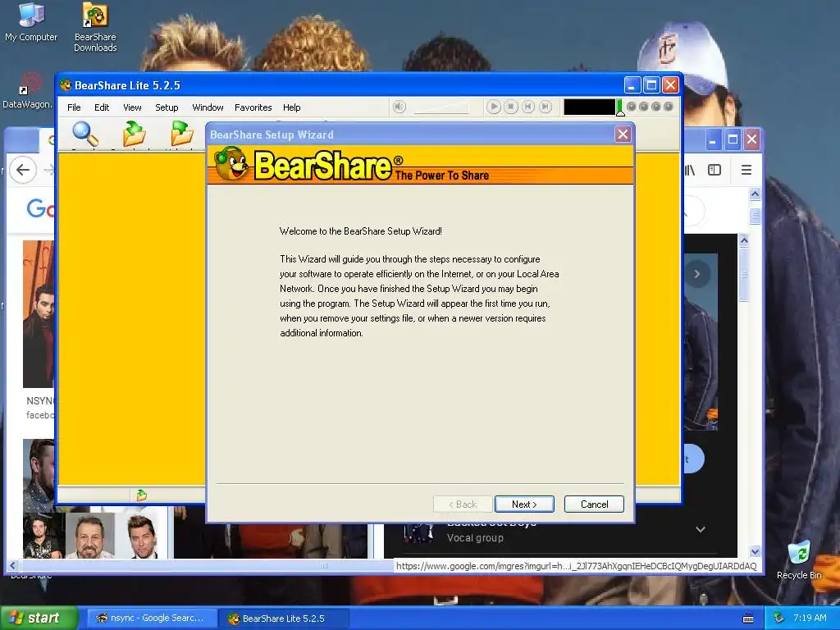Image resolution: width=840 pixels, height=630 pixels.
Task: Expand the Vocal group chevron
Action: [701, 529]
